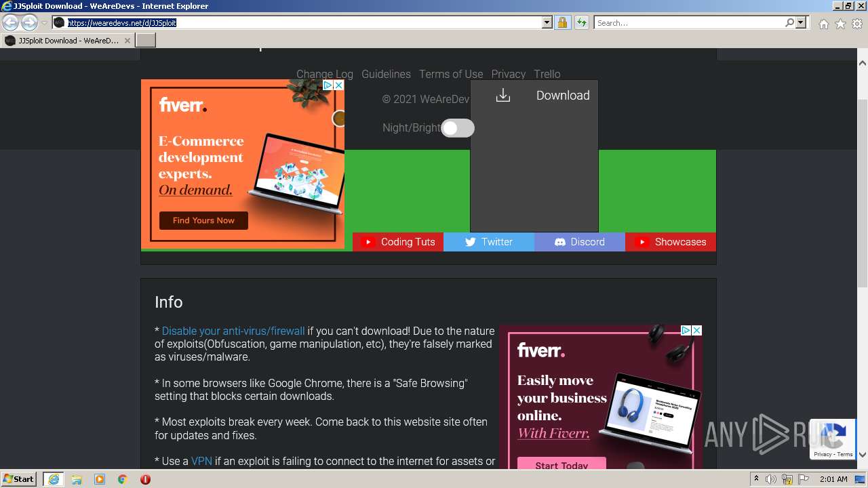Close the JJSploit Download tab
Screen dimensions: 868x488
[127, 41]
